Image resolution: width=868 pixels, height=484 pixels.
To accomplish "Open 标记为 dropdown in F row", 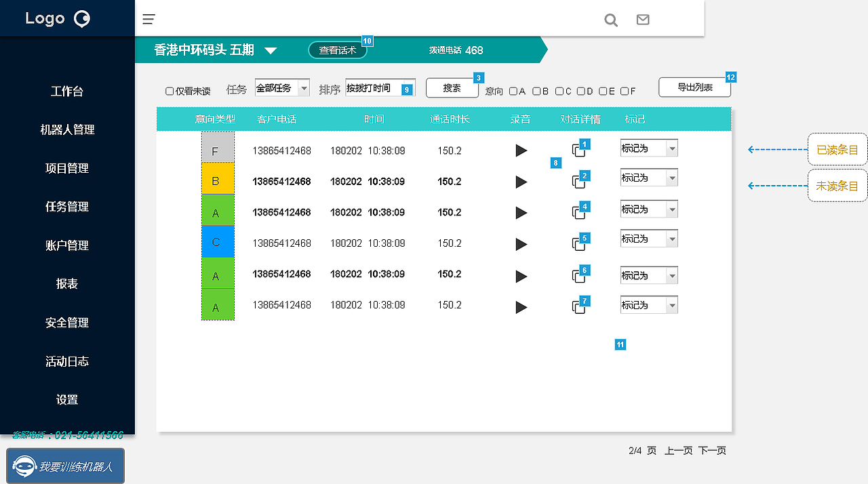I will [x=649, y=148].
